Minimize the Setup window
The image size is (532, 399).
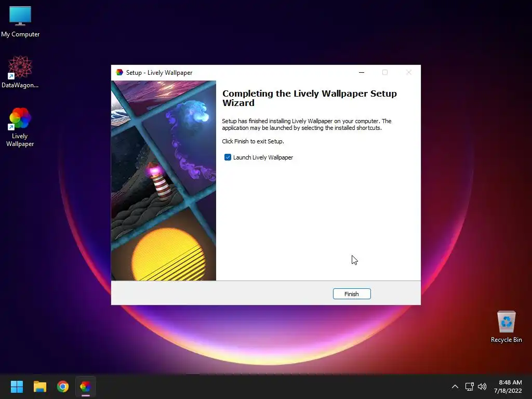point(362,72)
